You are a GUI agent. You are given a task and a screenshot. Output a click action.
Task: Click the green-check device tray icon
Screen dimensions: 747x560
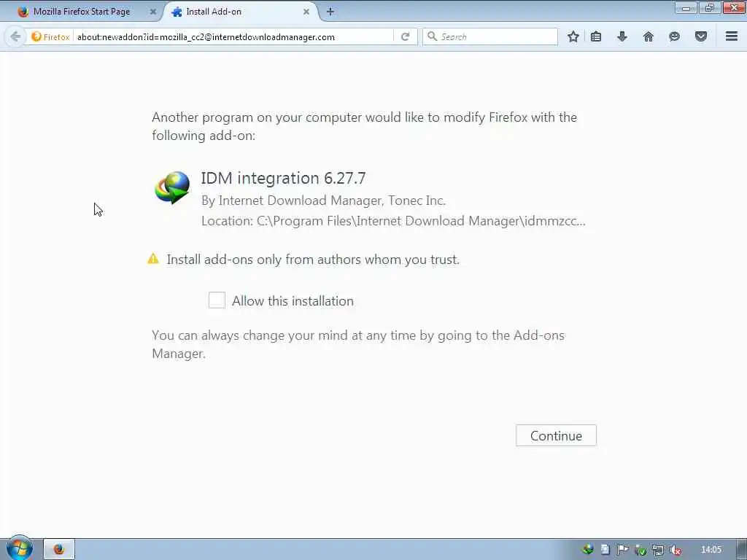pos(640,550)
